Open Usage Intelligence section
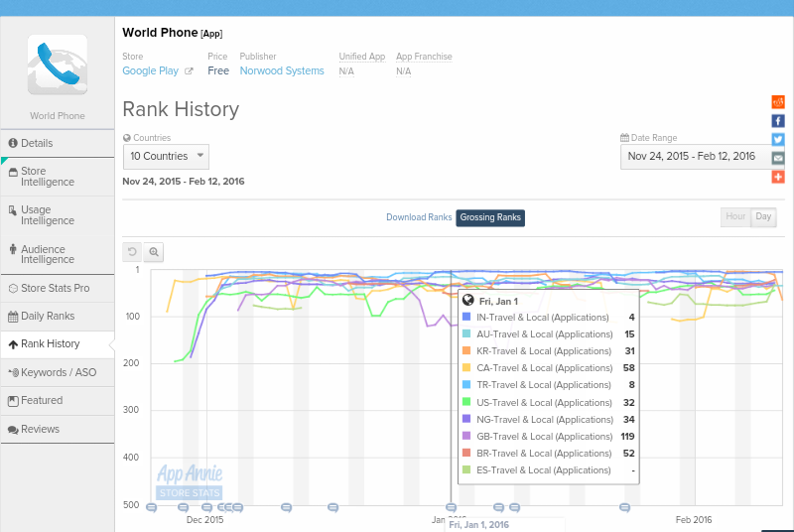The width and height of the screenshot is (794, 532). point(58,215)
